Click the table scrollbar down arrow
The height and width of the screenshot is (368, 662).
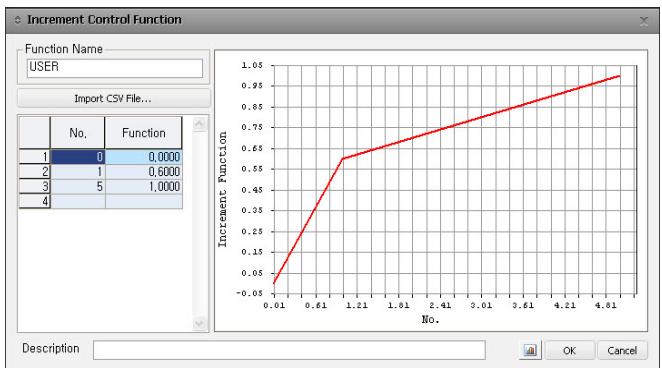coord(199,324)
